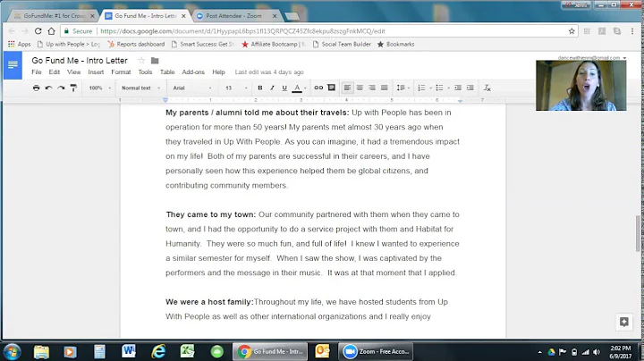
Task: Open line spacing options
Action: (x=402, y=88)
